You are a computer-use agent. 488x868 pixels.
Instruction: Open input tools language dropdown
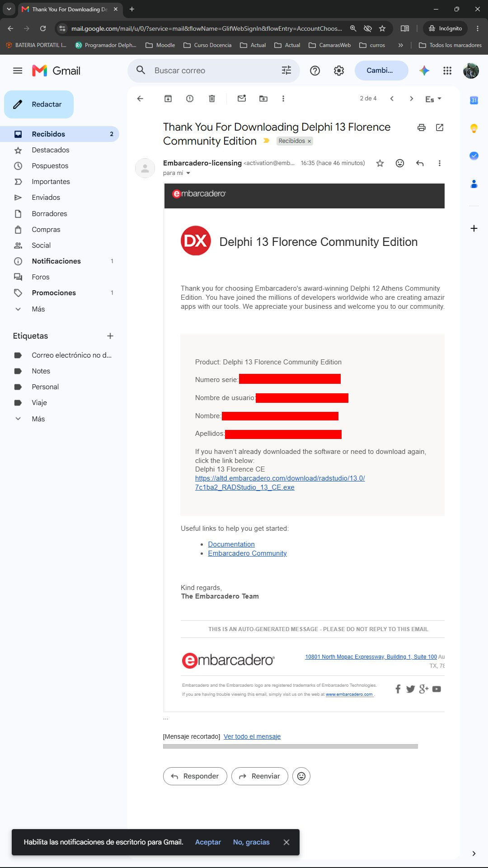pos(433,99)
